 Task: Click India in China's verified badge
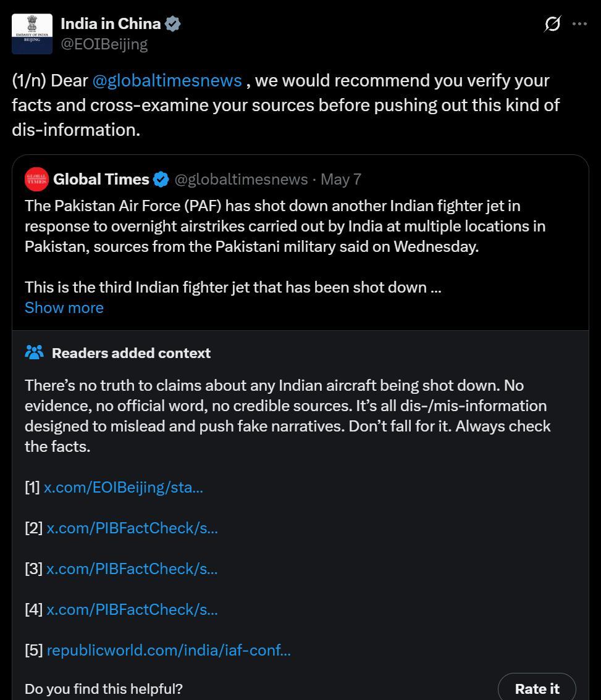coord(172,23)
